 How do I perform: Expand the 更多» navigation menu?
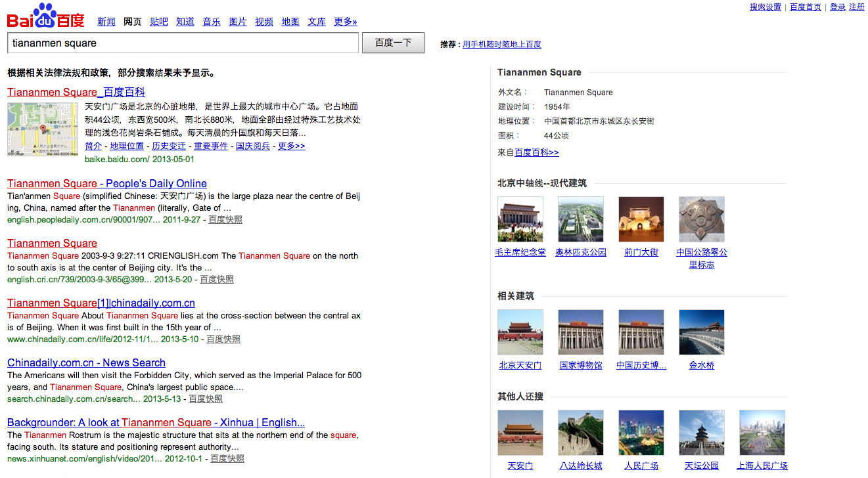click(x=346, y=22)
